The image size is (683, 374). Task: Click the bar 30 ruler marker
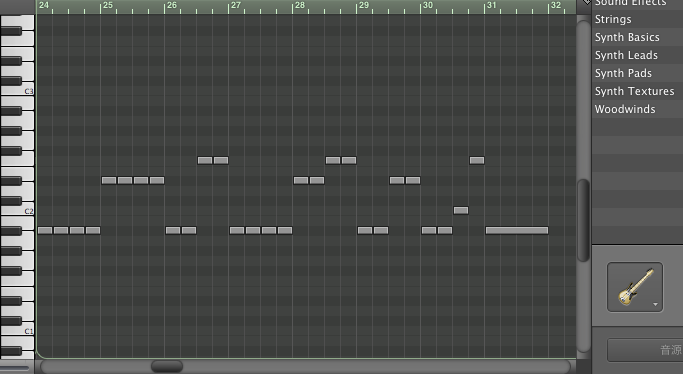[427, 6]
